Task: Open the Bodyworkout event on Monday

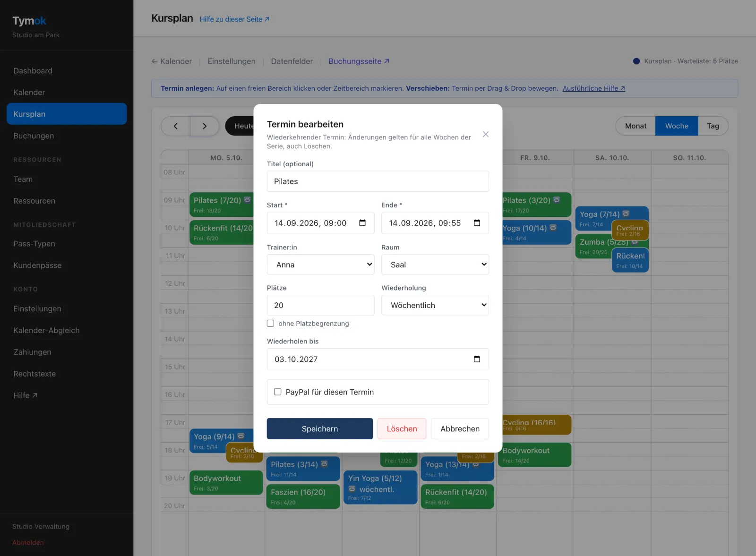Action: click(226, 483)
